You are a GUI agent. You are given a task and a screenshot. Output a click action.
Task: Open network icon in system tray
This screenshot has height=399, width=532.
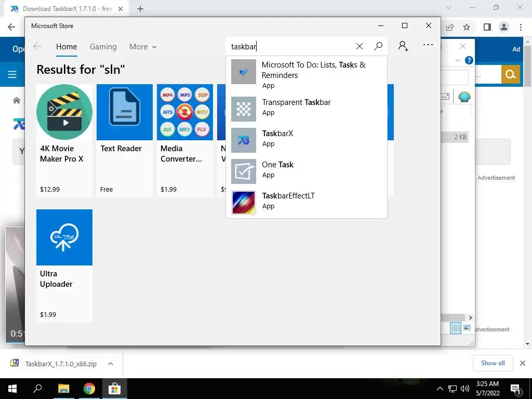point(453,389)
